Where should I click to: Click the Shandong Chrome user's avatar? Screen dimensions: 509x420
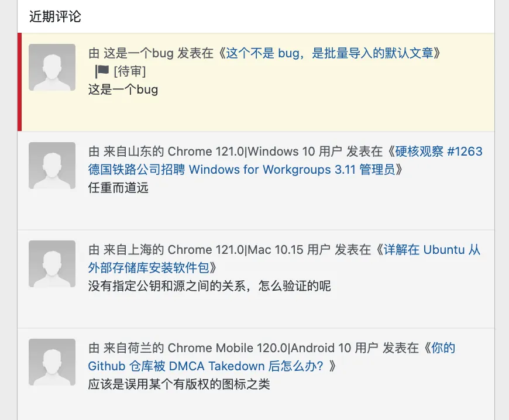click(52, 166)
